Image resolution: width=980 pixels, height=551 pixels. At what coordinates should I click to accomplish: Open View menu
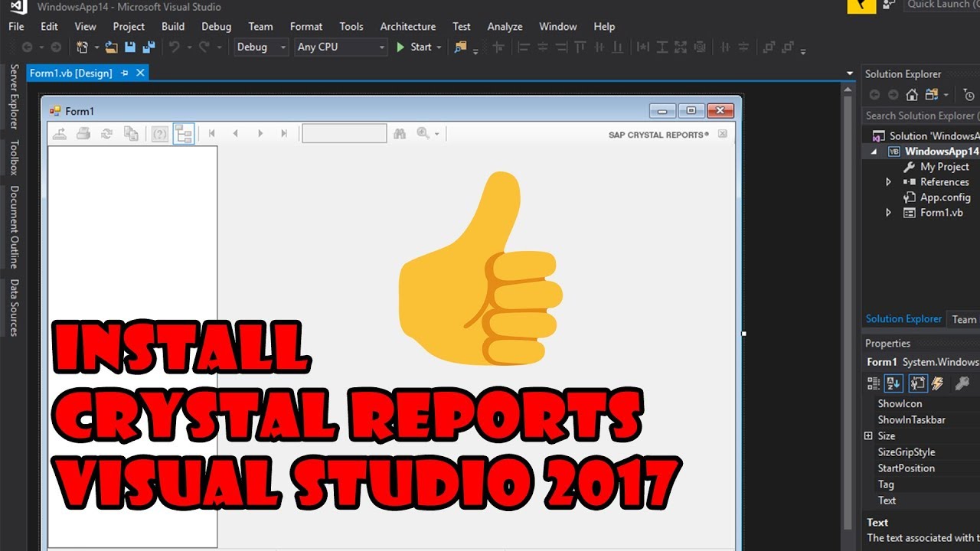(x=85, y=26)
